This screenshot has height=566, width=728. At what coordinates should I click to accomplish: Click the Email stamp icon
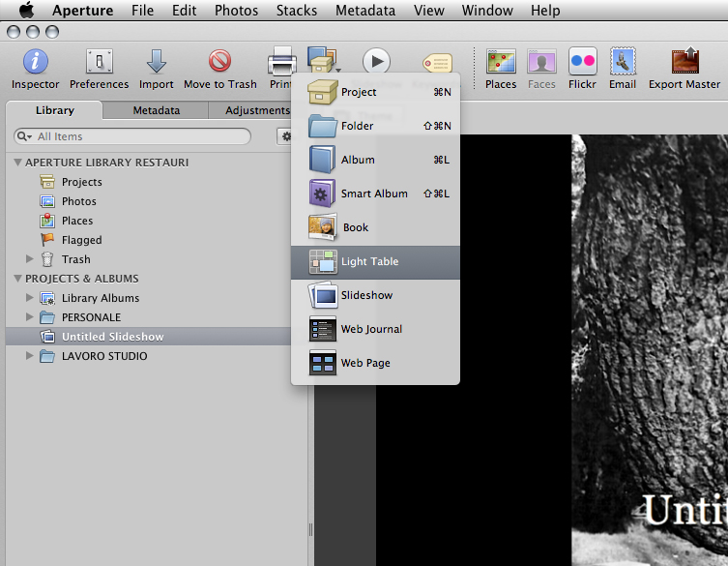point(623,61)
